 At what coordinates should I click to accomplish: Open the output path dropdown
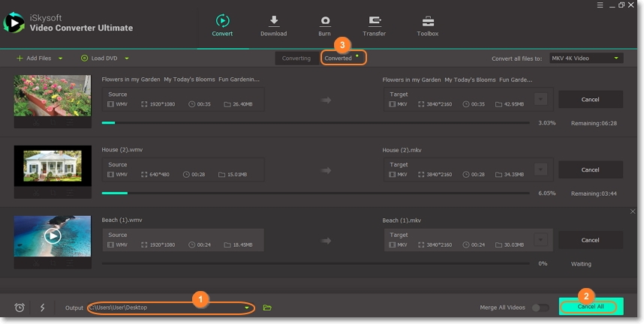coord(246,307)
